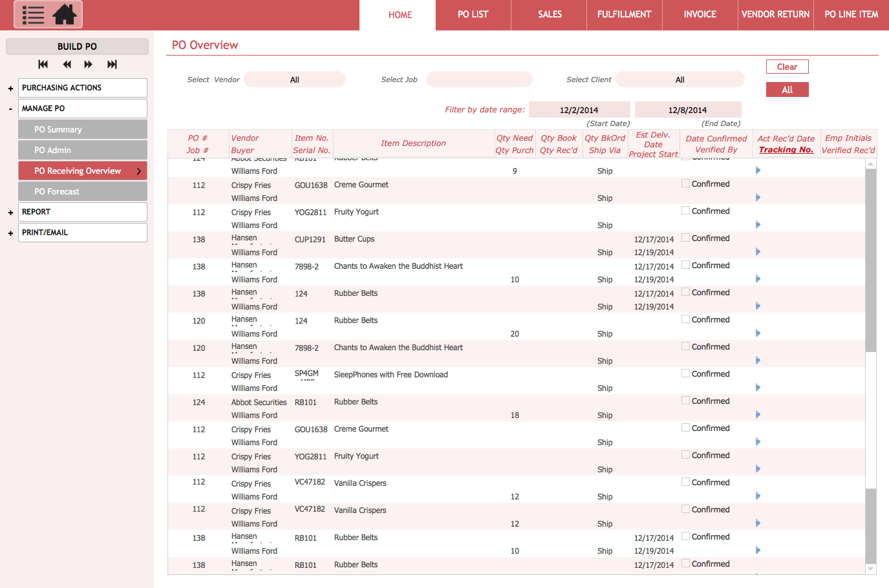
Task: Open PO Forecast in sidebar
Action: pos(83,191)
